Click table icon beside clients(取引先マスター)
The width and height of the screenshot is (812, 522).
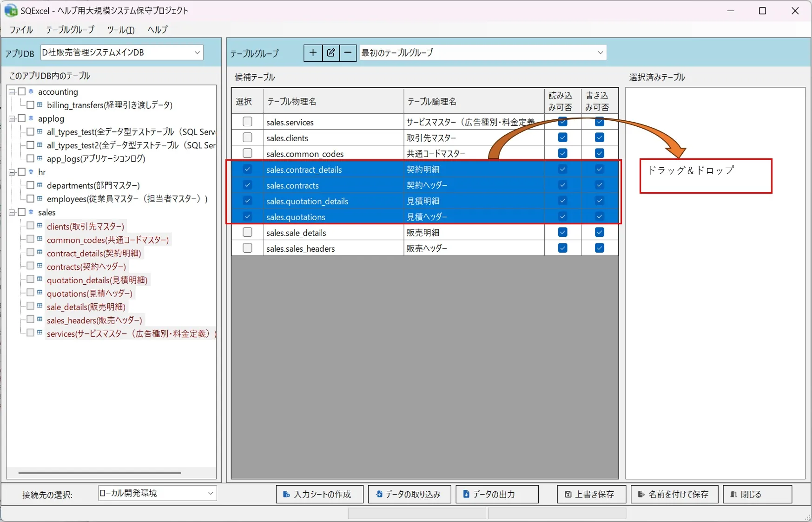pyautogui.click(x=40, y=226)
